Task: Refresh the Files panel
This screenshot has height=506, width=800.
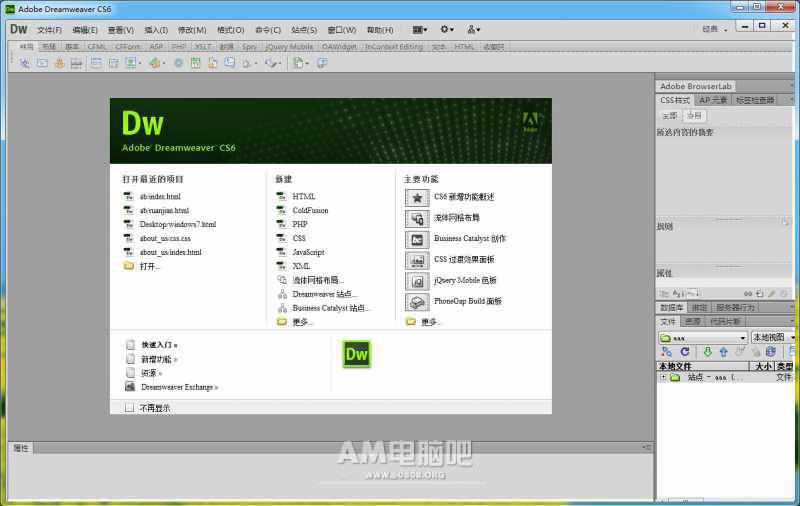Action: click(685, 351)
